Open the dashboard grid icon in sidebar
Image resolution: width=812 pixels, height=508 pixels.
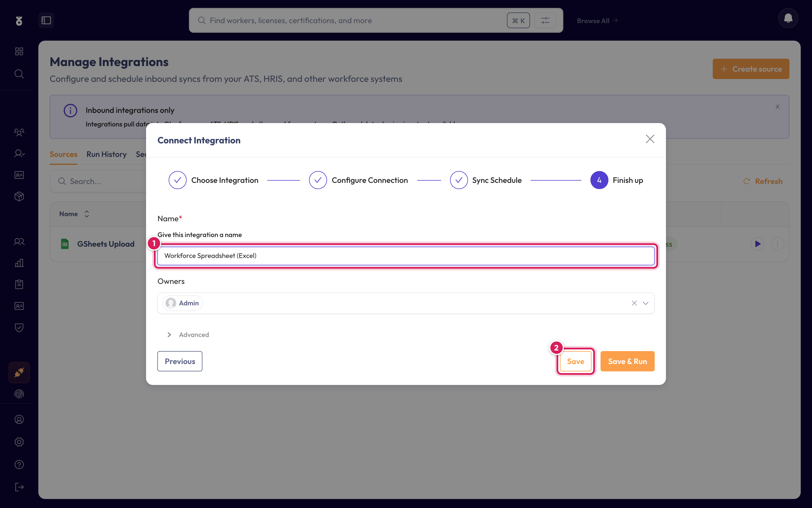19,51
